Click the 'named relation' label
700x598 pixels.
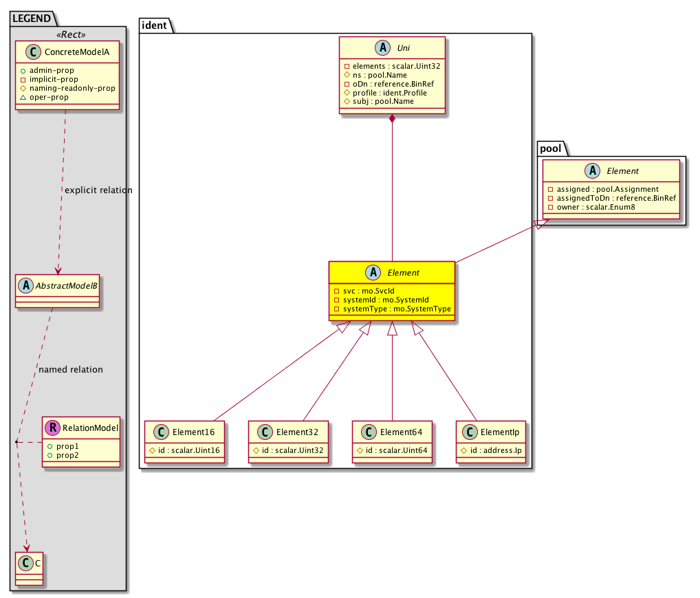click(x=71, y=370)
